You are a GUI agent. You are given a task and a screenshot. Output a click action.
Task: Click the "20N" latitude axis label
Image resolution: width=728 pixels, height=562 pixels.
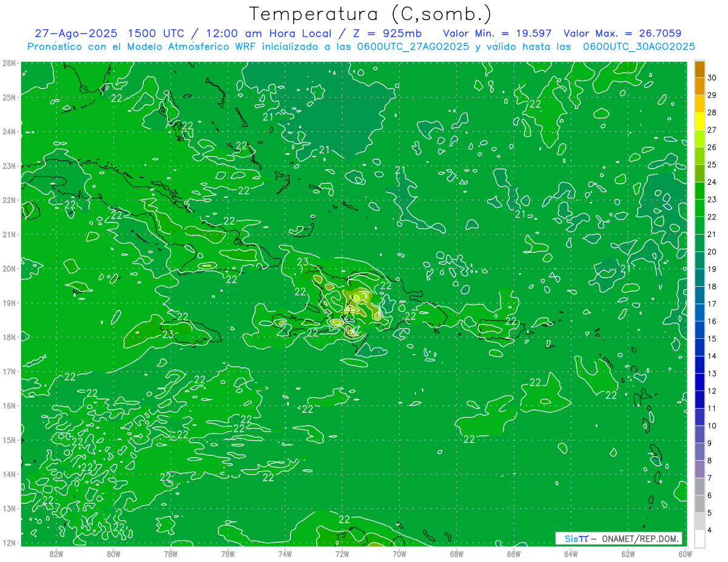pos(9,269)
